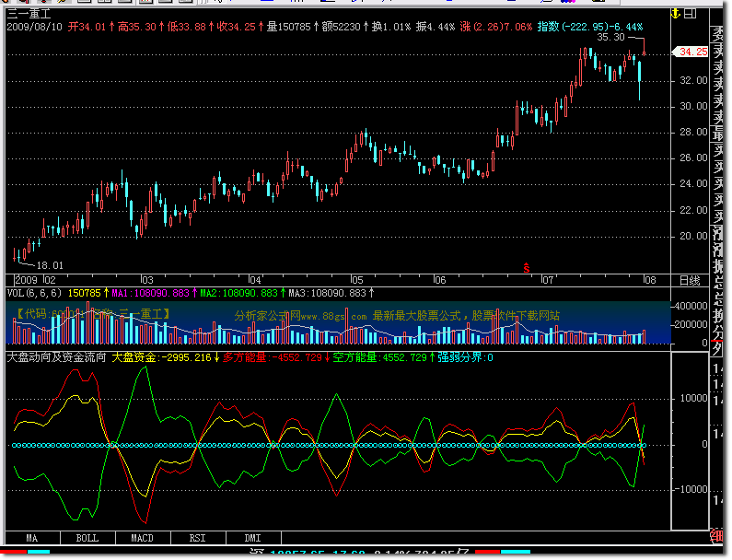The width and height of the screenshot is (732, 560).
Task: Click the 400000 volume axis label
Action: [x=691, y=307]
